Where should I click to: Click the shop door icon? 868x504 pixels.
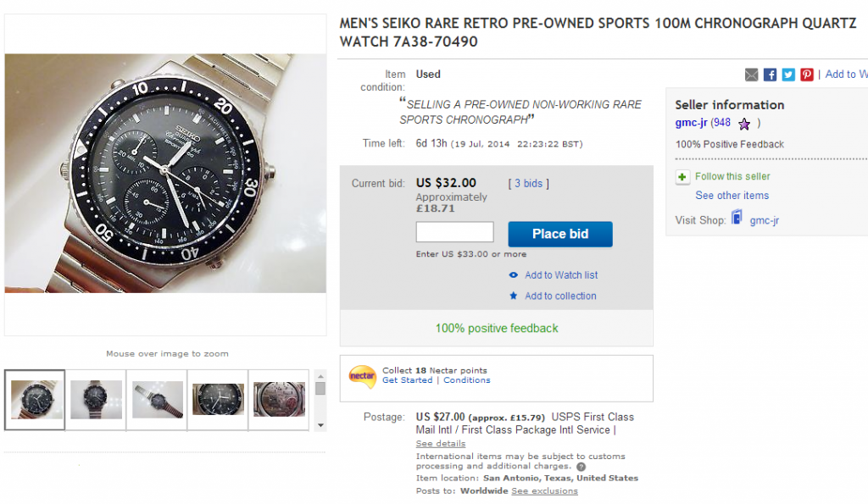(x=737, y=219)
